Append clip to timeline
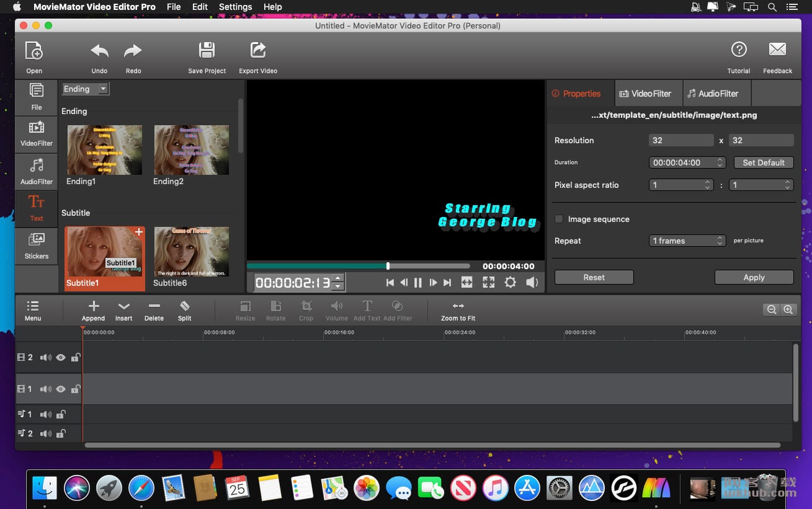This screenshot has height=509, width=812. [93, 311]
